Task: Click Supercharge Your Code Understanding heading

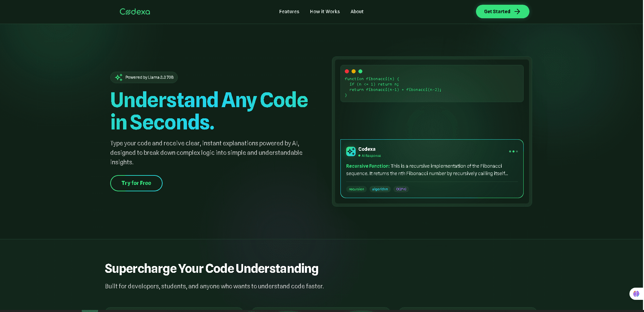Action: 212,268
